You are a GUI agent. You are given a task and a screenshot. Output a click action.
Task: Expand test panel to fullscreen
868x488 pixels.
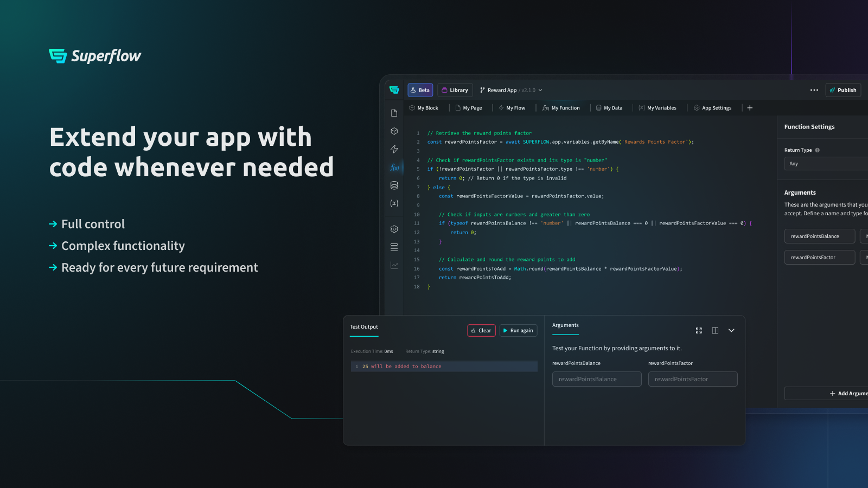[x=699, y=331]
